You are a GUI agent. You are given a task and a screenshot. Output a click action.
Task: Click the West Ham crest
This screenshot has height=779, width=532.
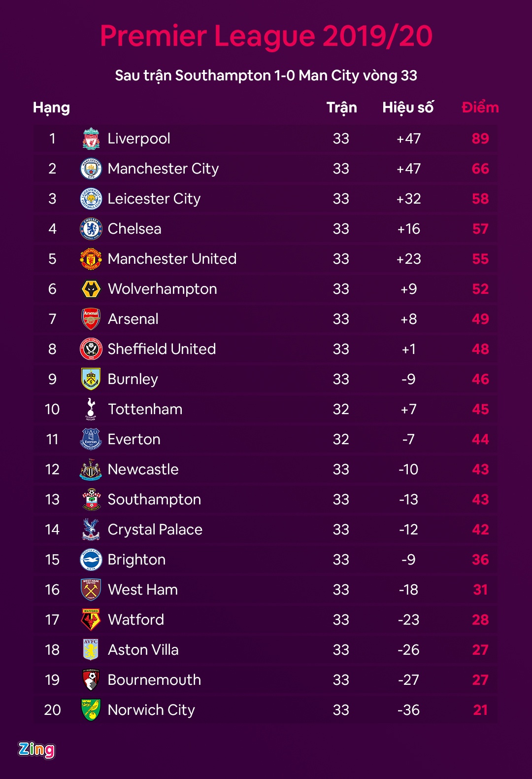point(91,590)
